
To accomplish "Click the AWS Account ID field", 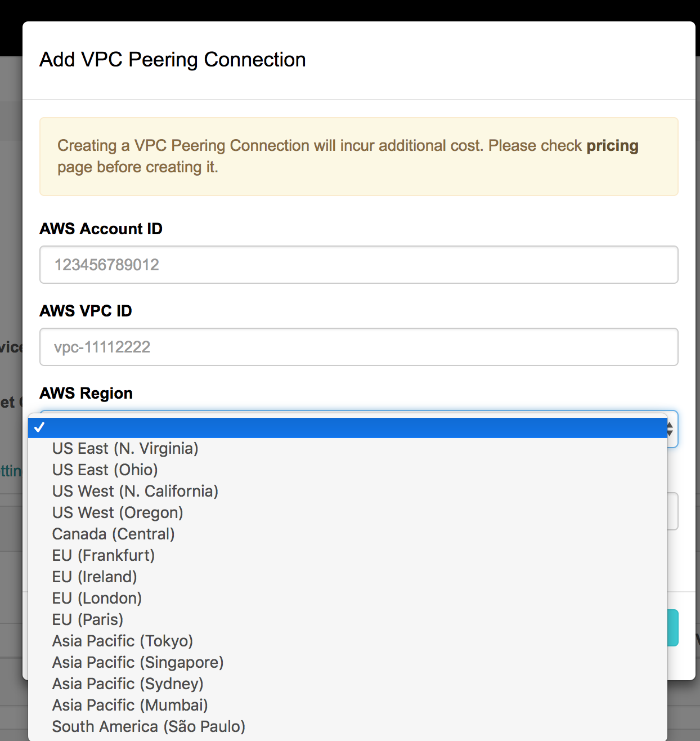I will pos(359,265).
